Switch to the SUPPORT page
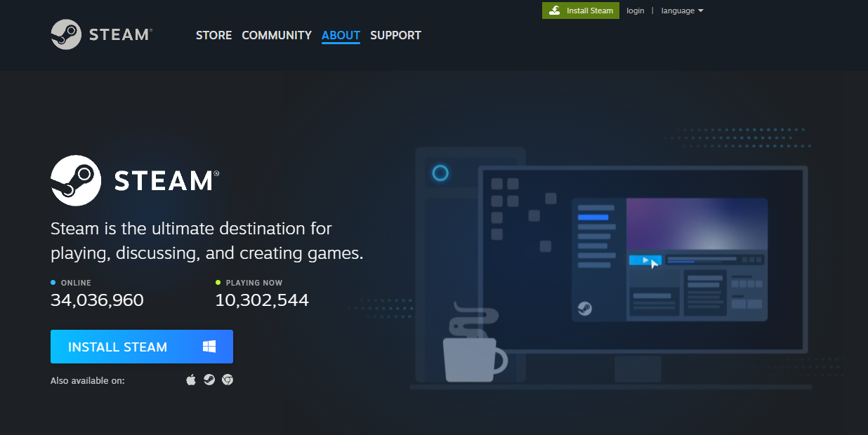 395,35
